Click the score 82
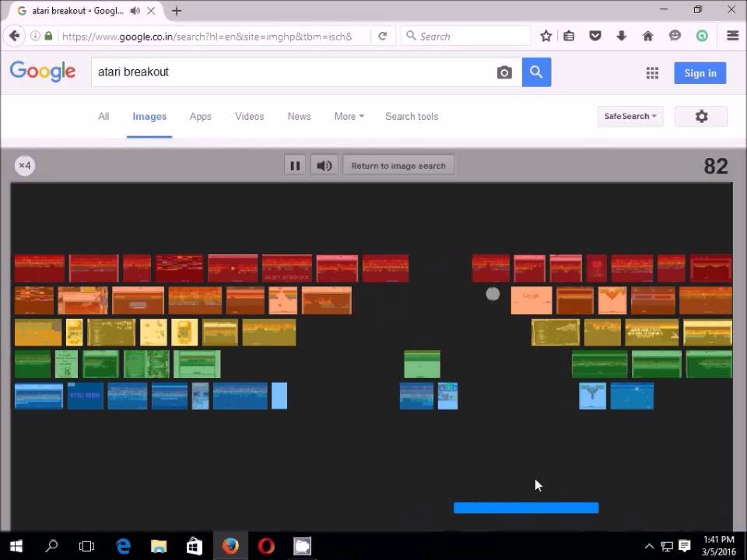Screen dimensions: 747x560 pyautogui.click(x=716, y=166)
